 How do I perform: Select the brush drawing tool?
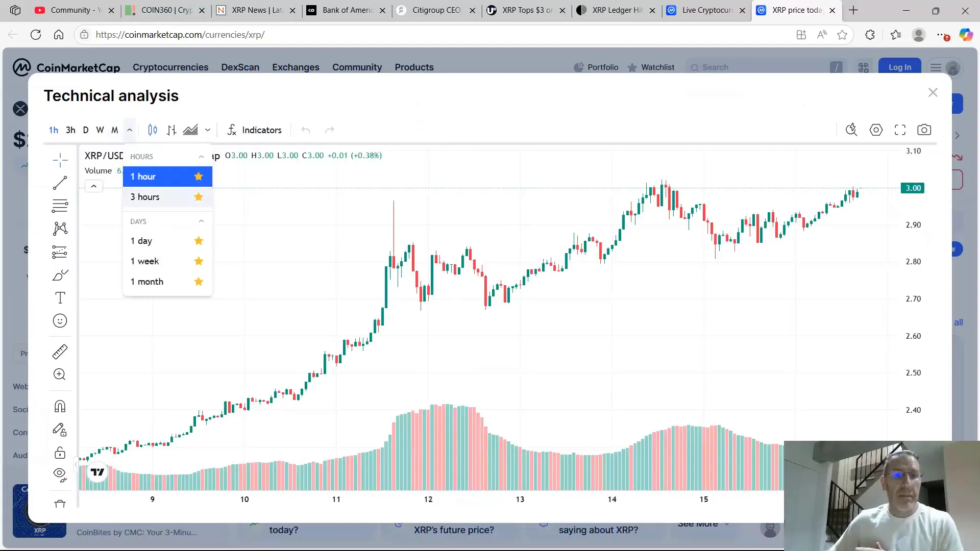click(x=60, y=275)
